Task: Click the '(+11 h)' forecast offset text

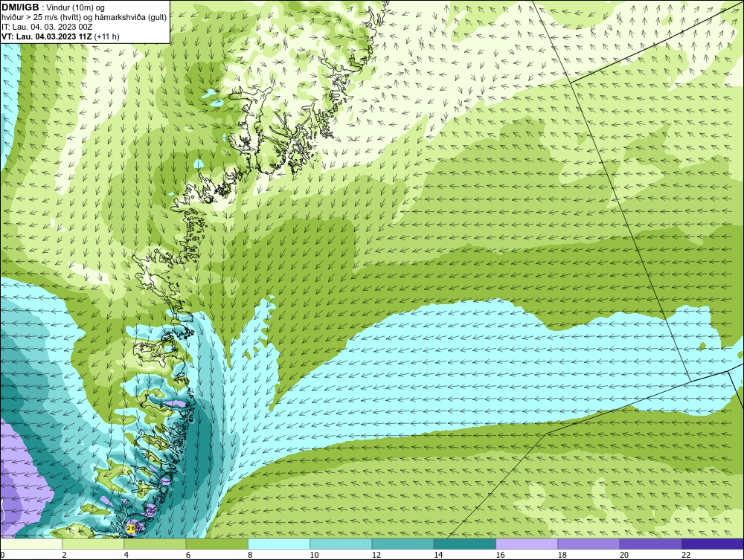Action: 106,36
